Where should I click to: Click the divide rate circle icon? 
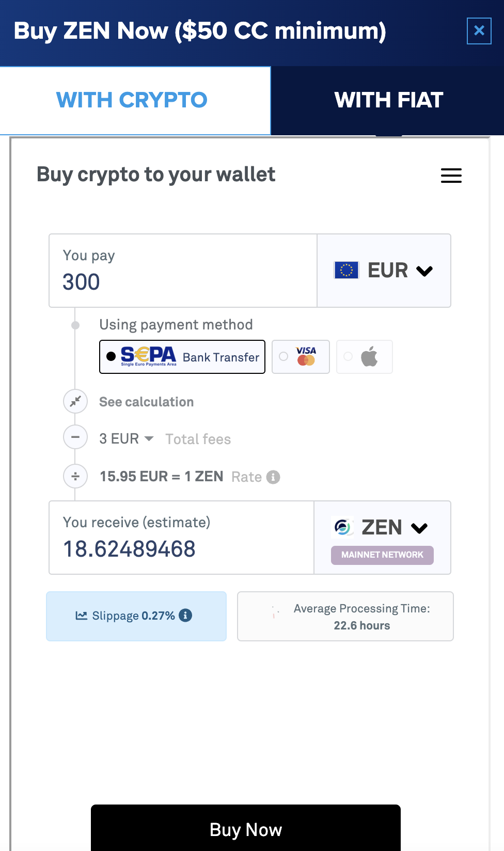(75, 476)
